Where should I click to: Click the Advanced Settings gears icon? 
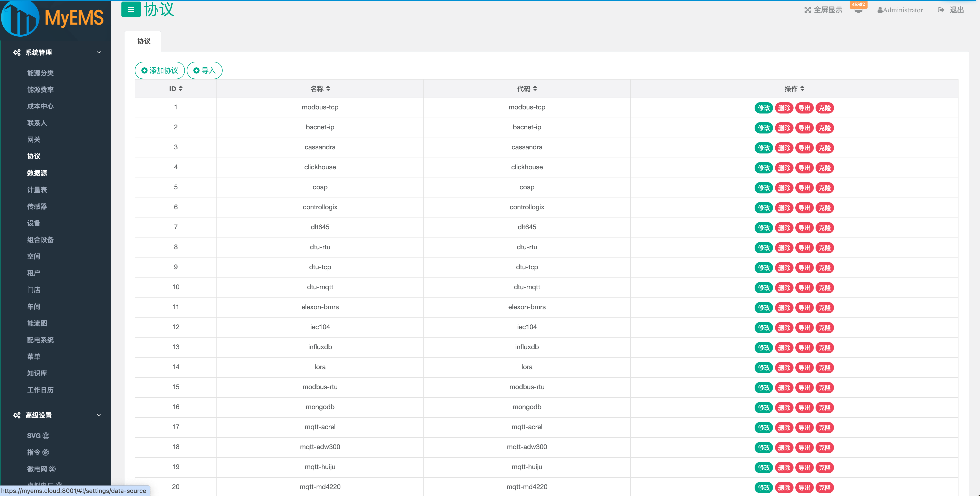tap(17, 415)
